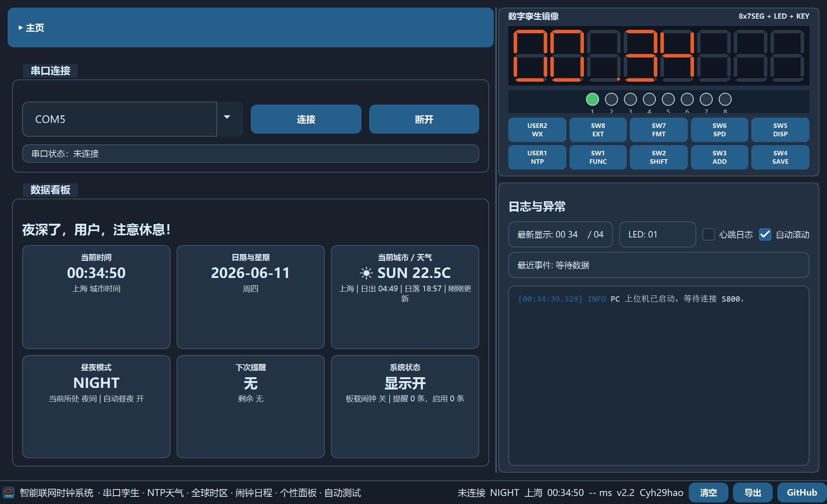The width and height of the screenshot is (827, 504).
Task: Click the seven-segment digit showing 4
Action: 678,56
